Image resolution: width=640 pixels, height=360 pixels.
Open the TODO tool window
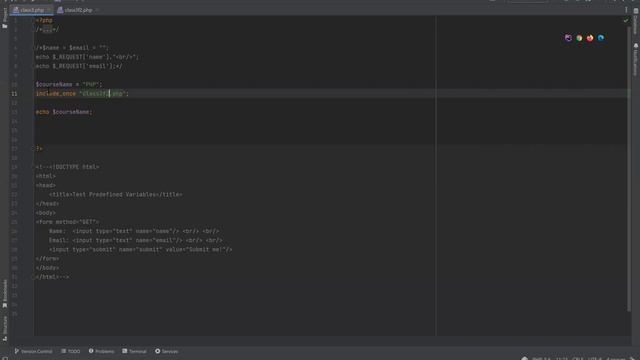[x=71, y=351]
